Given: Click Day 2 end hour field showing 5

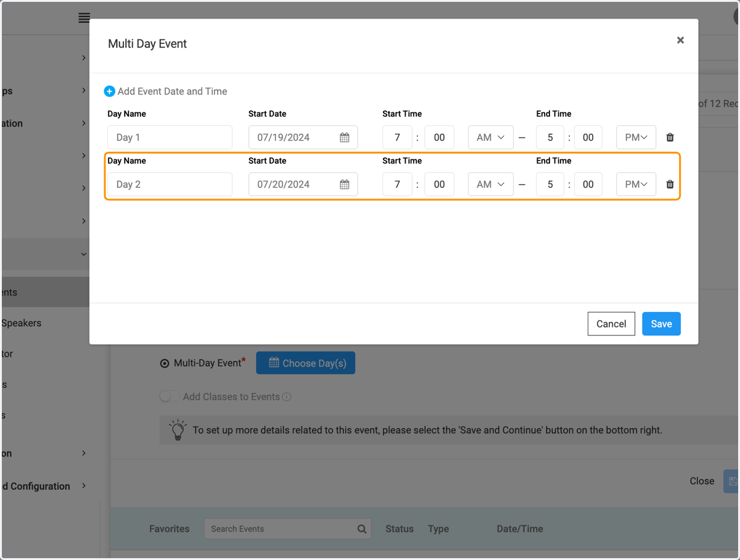Looking at the screenshot, I should (x=550, y=184).
